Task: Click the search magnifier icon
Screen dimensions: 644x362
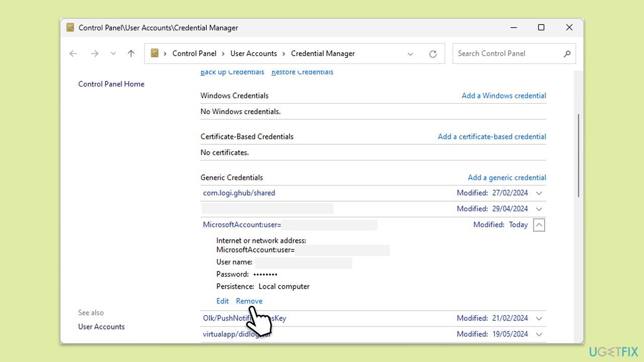Action: click(567, 54)
